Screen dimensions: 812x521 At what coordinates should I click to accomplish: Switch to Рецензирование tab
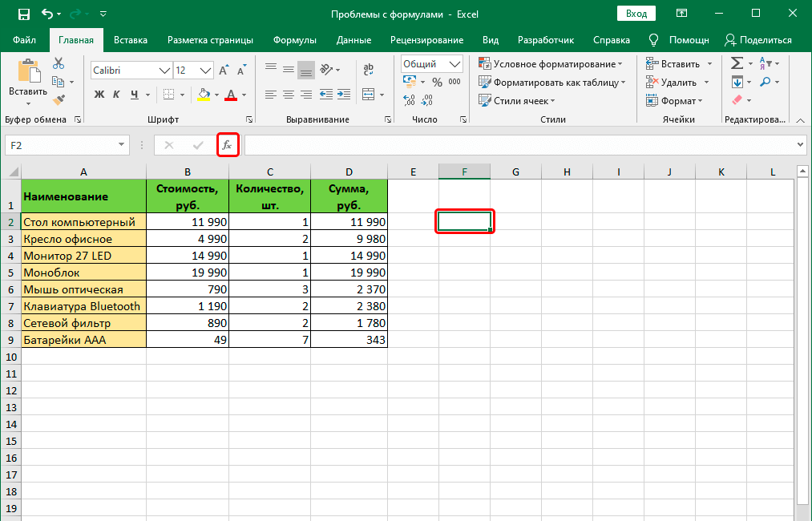pos(426,40)
